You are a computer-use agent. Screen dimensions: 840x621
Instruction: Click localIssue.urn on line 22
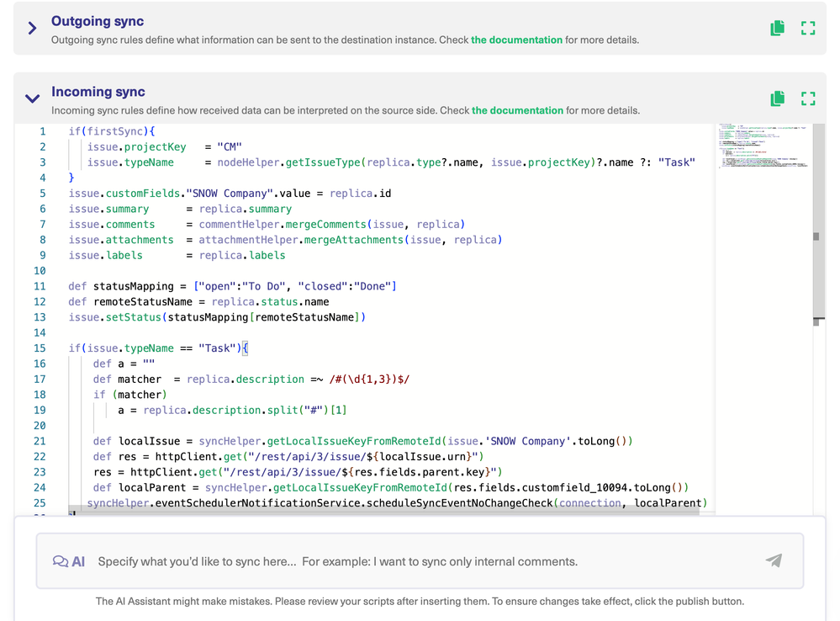coord(423,456)
